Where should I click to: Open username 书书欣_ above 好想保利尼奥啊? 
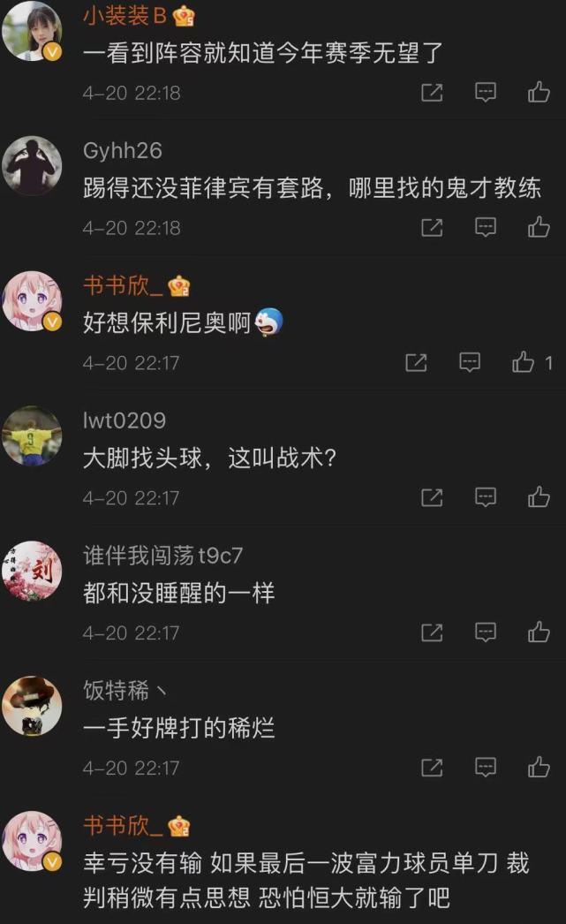123,286
